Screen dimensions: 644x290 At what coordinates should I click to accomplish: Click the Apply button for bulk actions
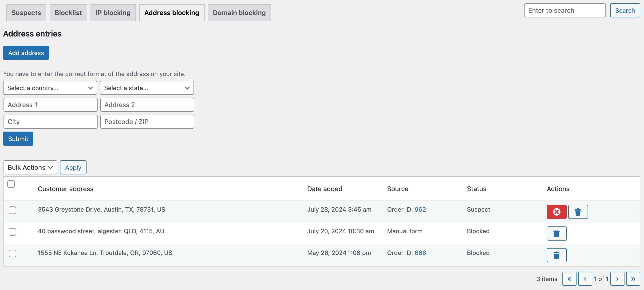tap(73, 167)
